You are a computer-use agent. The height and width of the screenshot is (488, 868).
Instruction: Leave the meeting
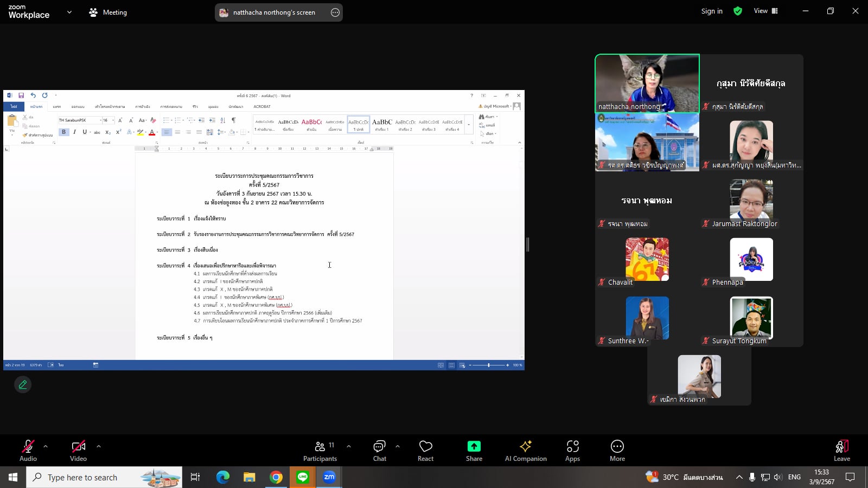pos(841,451)
